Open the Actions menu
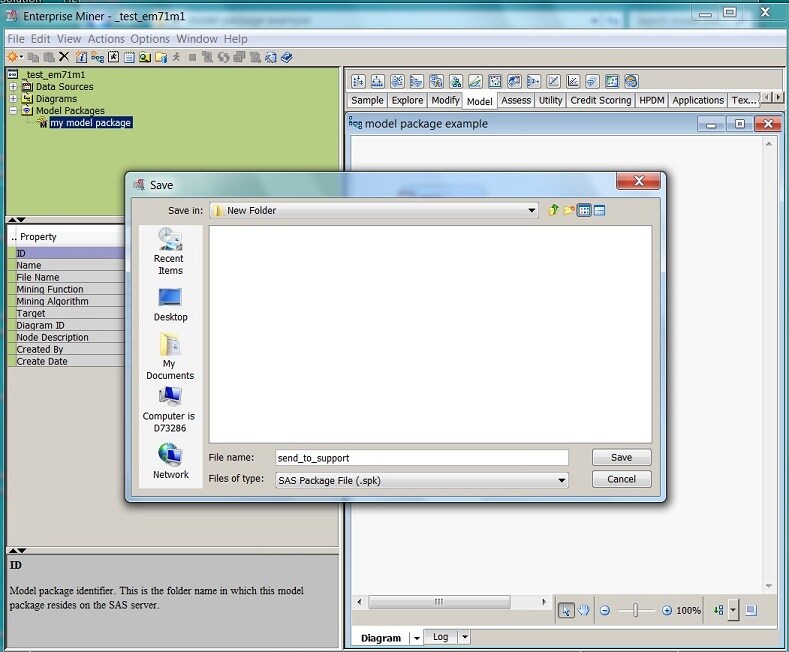The image size is (789, 652). 106,39
